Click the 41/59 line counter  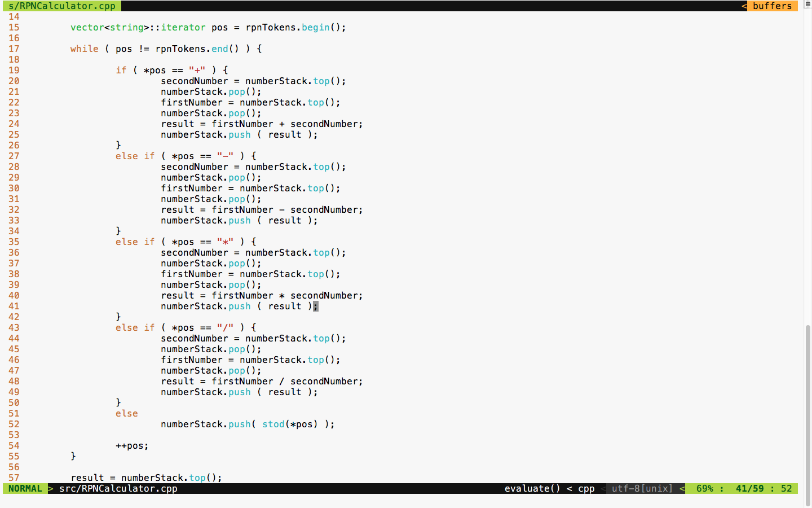[749, 489]
